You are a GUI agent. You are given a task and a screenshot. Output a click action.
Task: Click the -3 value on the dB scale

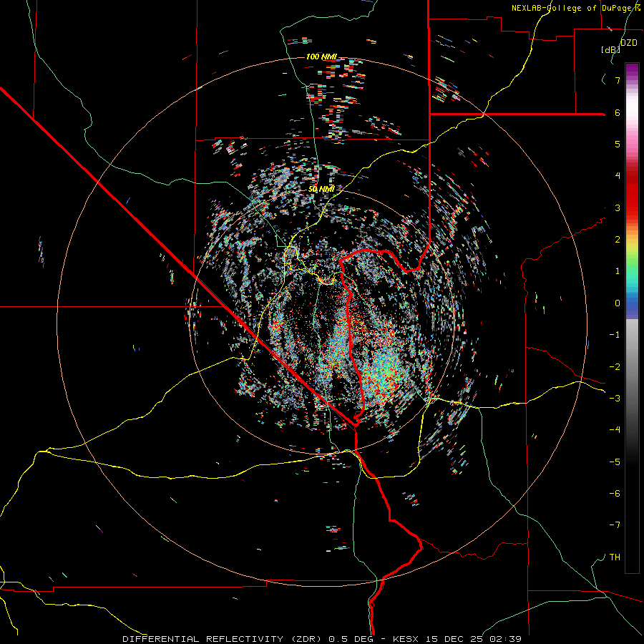(615, 399)
